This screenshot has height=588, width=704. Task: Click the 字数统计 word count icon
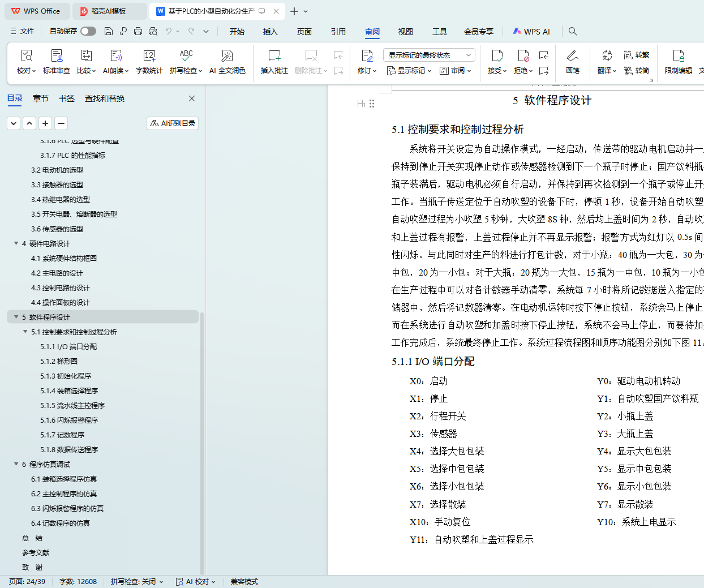tap(149, 56)
